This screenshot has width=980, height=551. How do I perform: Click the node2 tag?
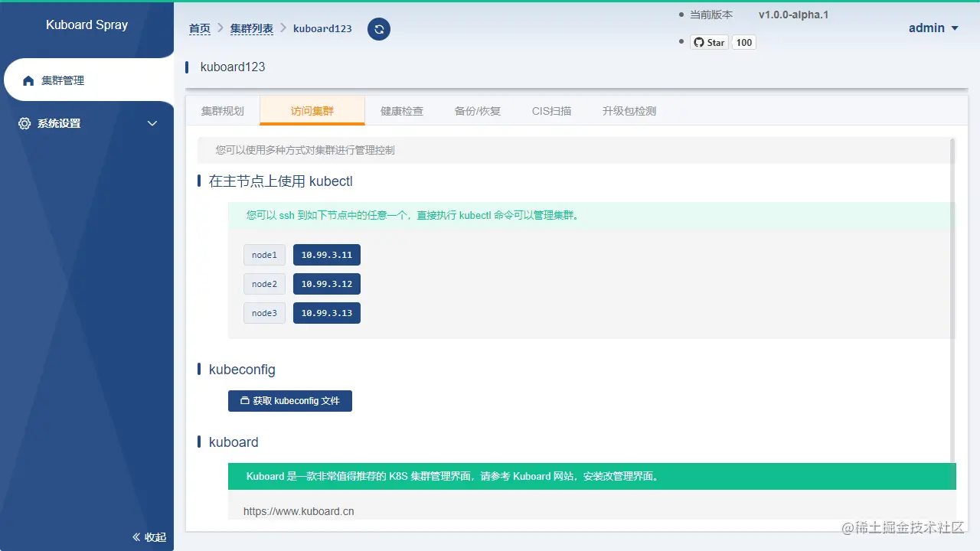coord(264,284)
